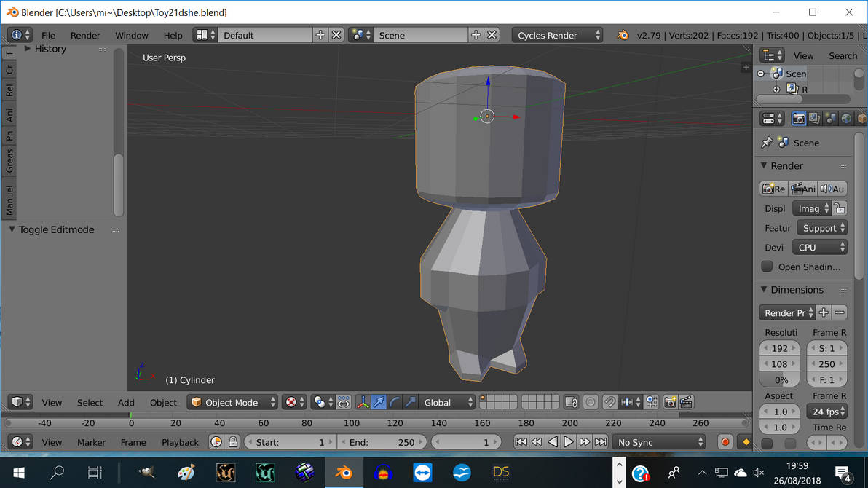Click OpenGL render animation clapper icon
The image size is (868, 488).
[x=687, y=402]
